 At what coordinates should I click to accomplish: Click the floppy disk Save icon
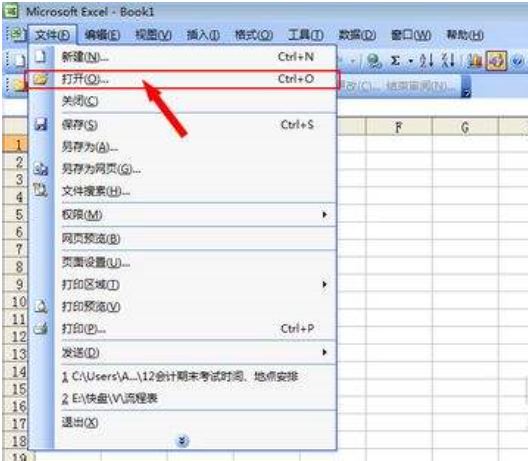[x=40, y=124]
